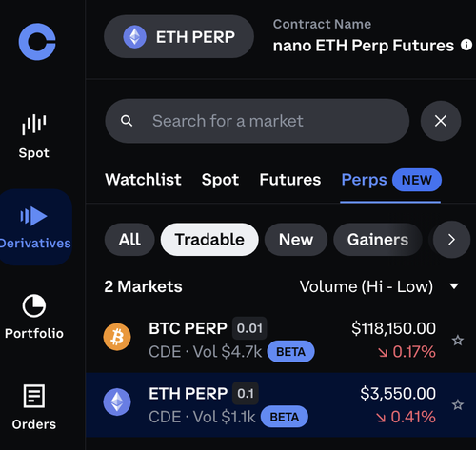
Task: Select the Tradable filter chip
Action: pyautogui.click(x=209, y=240)
